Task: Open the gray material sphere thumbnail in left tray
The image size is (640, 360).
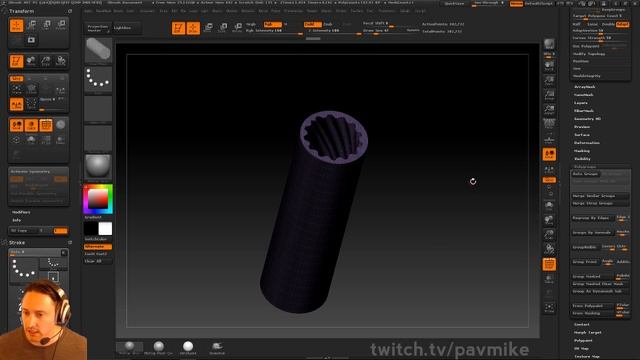Action: (x=98, y=167)
